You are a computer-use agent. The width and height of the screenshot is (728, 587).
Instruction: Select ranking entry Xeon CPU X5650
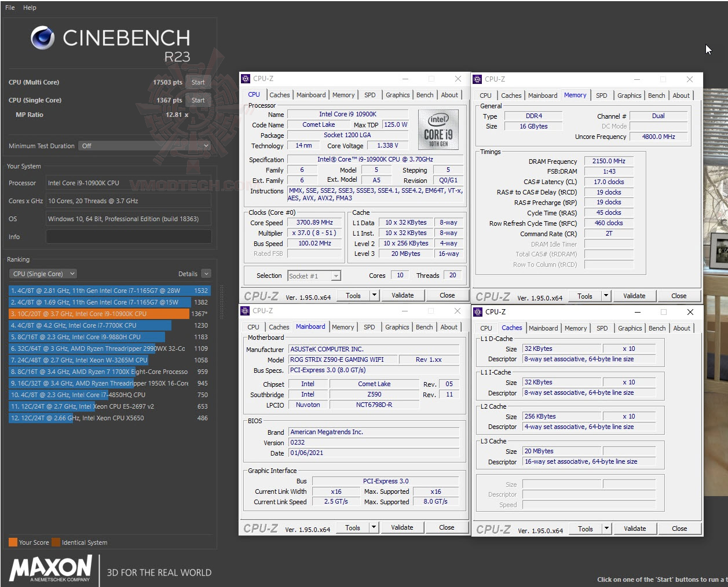coord(109,418)
